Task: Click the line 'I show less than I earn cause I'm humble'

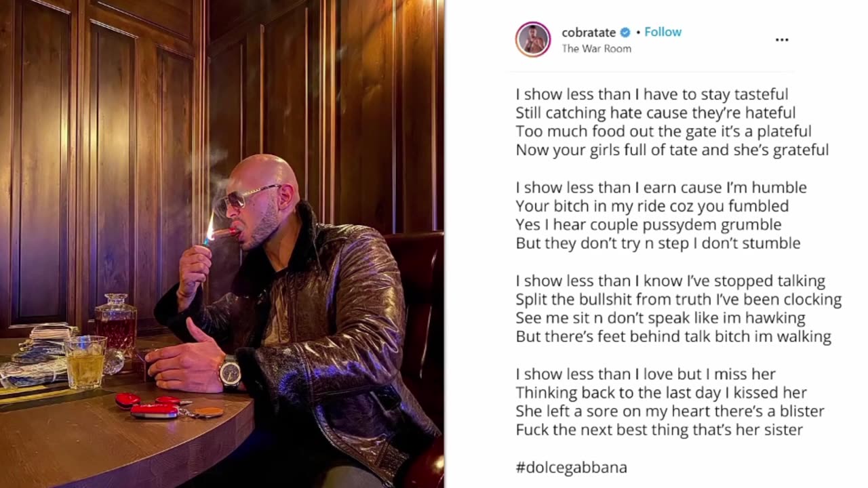Action: [x=661, y=187]
